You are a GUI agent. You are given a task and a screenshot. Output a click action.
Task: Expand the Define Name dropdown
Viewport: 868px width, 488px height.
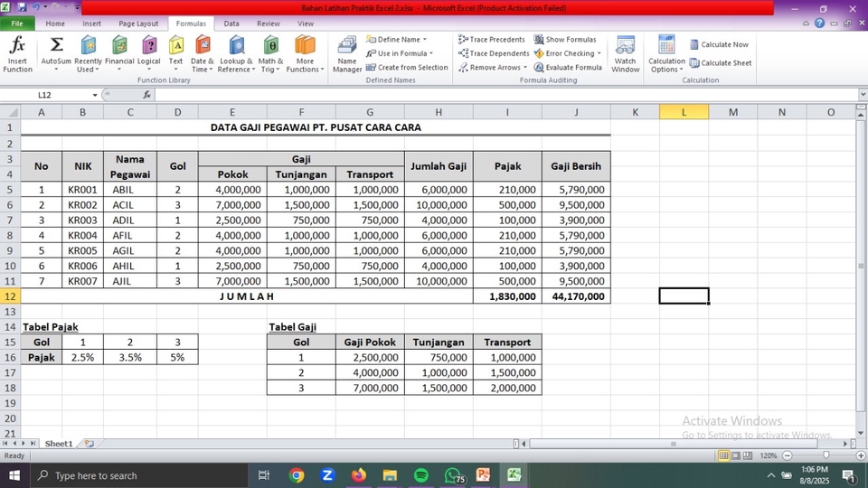click(x=425, y=39)
